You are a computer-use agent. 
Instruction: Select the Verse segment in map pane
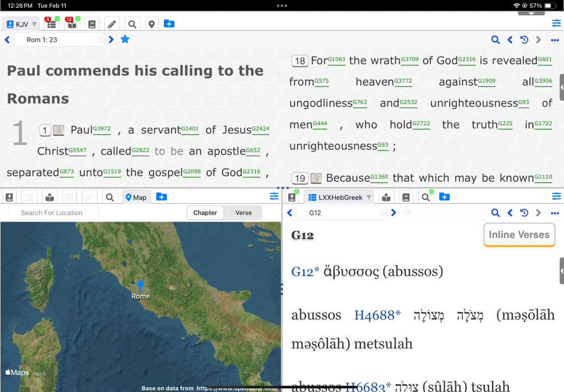click(x=243, y=213)
